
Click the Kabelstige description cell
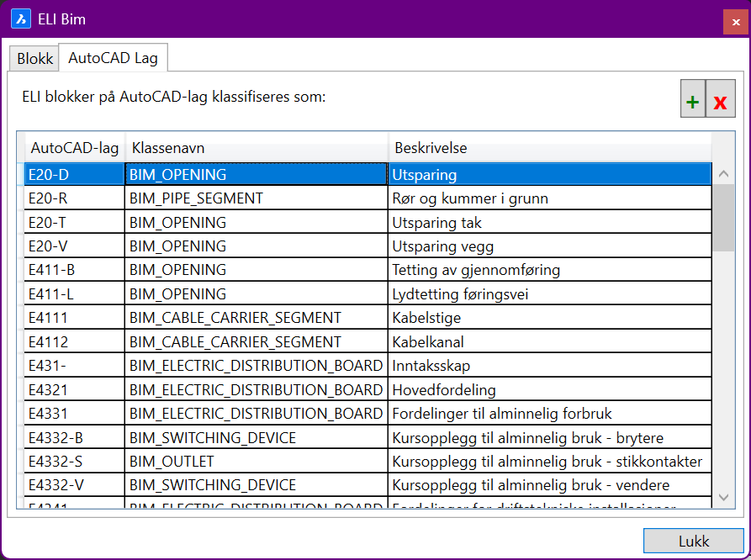pyautogui.click(x=548, y=318)
